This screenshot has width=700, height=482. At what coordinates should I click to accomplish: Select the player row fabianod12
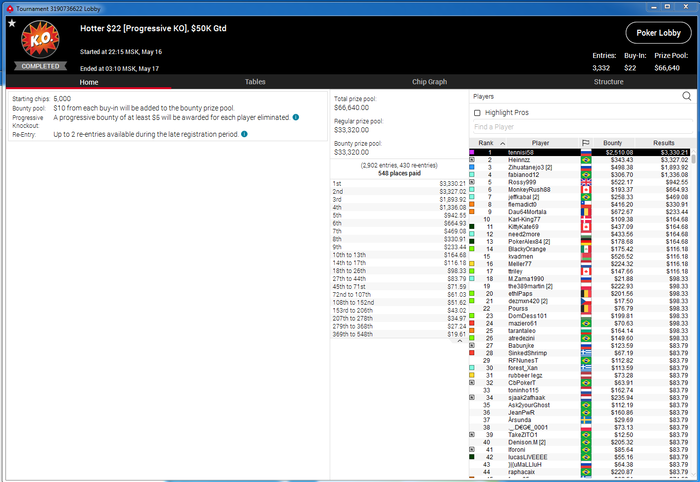coord(579,175)
